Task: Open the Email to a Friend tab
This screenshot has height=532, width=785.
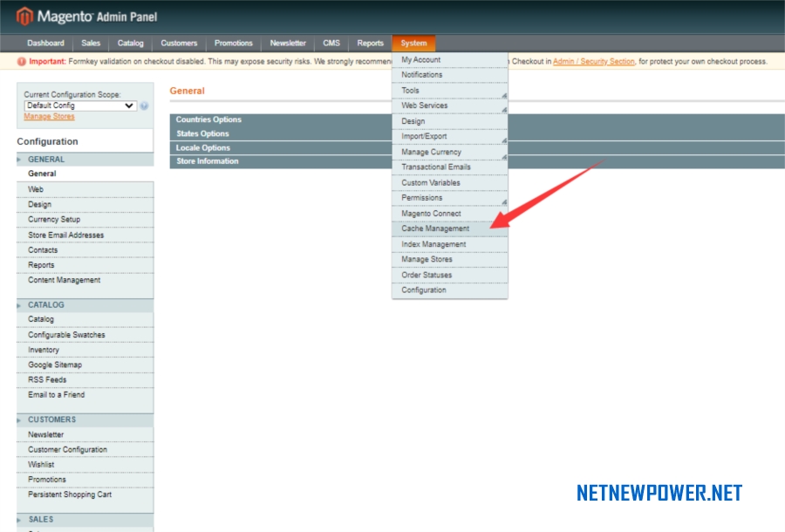Action: [85, 394]
